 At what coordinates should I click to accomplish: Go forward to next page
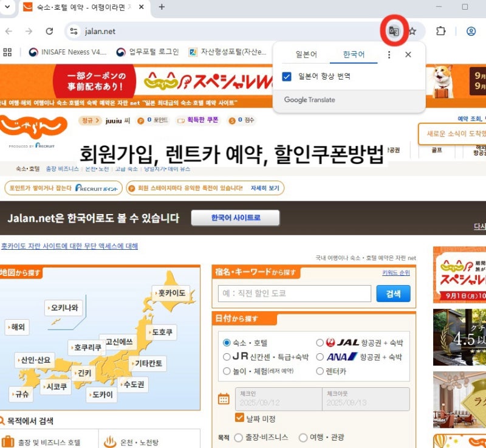[x=29, y=31]
